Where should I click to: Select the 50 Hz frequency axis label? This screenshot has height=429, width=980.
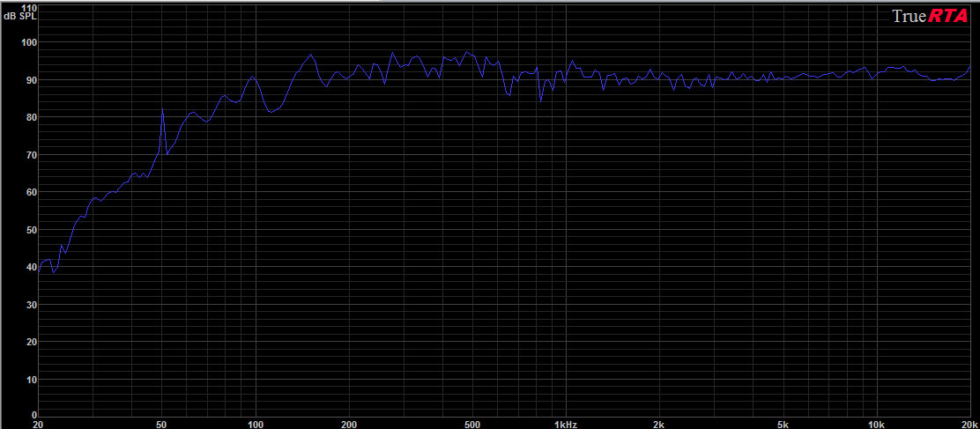click(162, 424)
